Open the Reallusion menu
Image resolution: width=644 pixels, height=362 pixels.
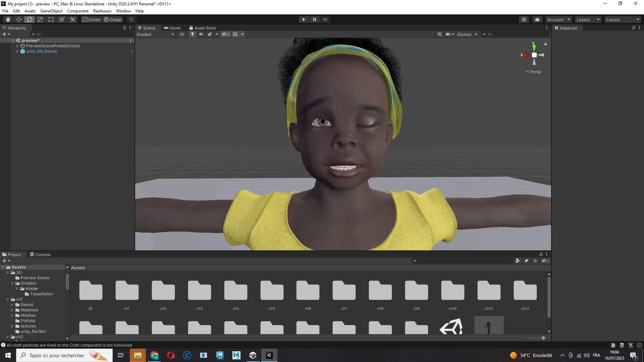102,11
